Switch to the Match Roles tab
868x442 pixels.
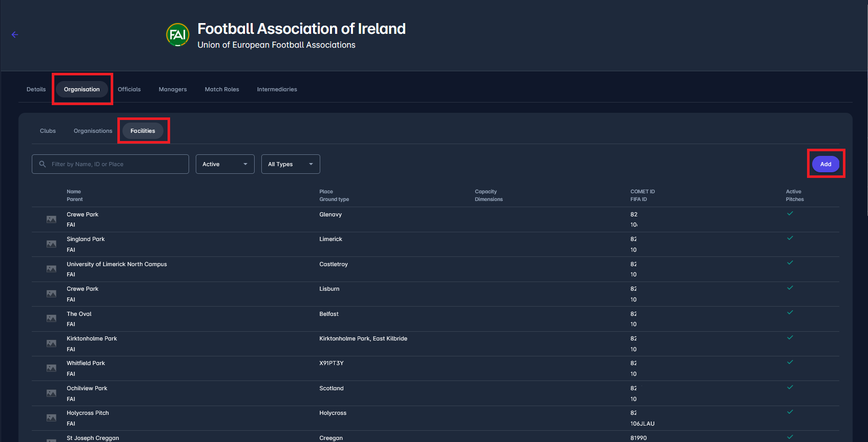[222, 89]
